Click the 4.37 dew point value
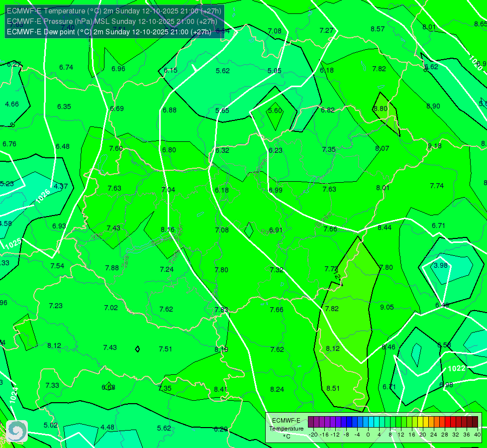The height and width of the screenshot is (448, 487). click(61, 186)
